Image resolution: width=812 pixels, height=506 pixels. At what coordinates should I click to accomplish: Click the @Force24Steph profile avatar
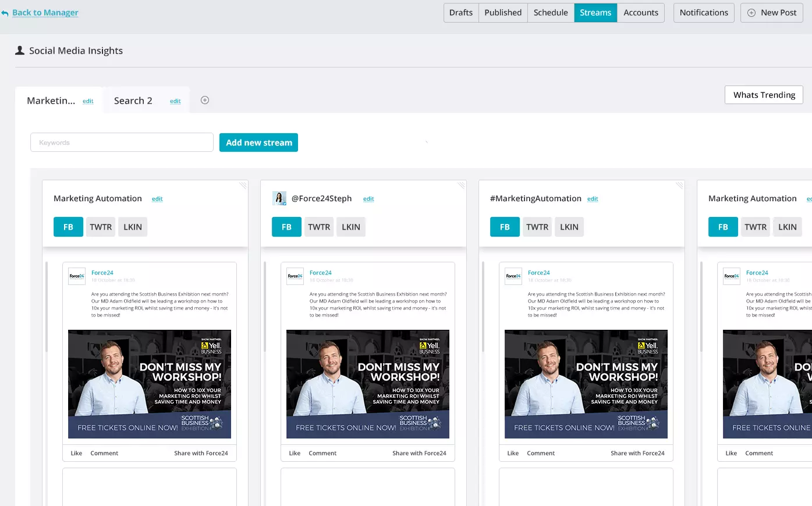pyautogui.click(x=279, y=198)
